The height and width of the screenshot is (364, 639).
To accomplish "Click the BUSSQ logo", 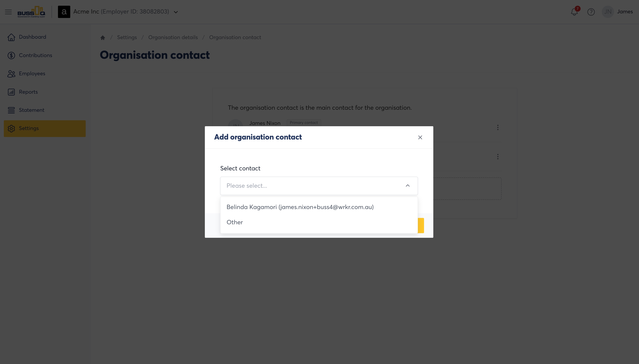I will pos(31,12).
